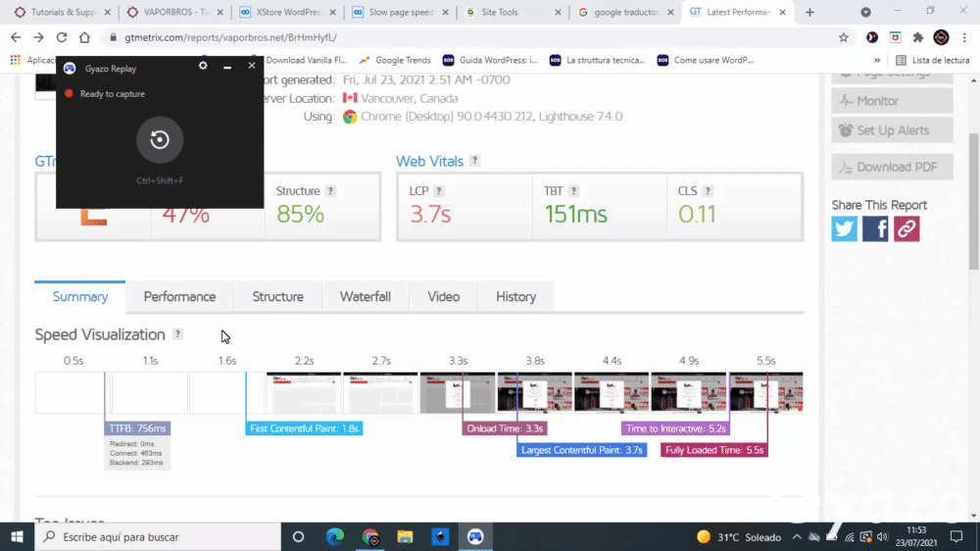Screen dimensions: 980x551
Task: Copy report link icon
Action: tap(906, 228)
